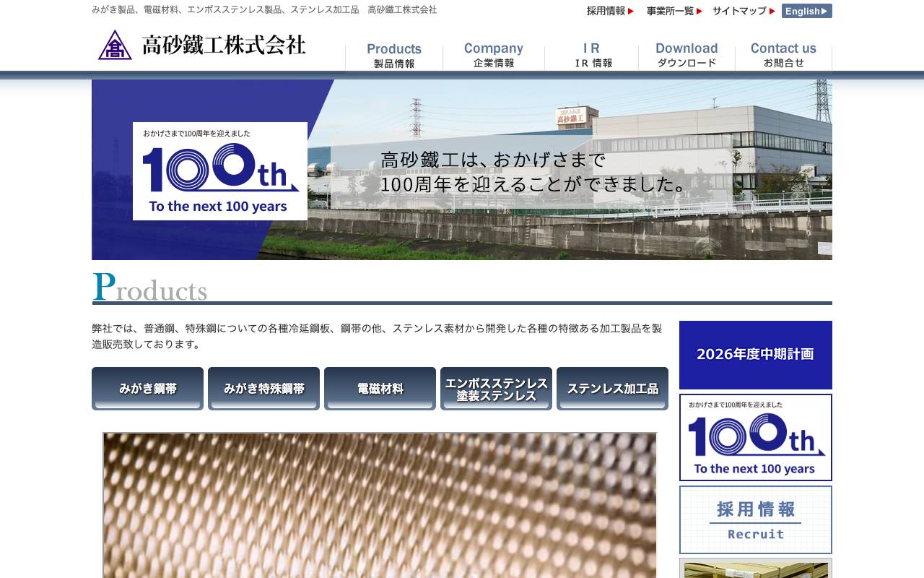Select the 100th anniversary banner in sidebar

(x=755, y=436)
